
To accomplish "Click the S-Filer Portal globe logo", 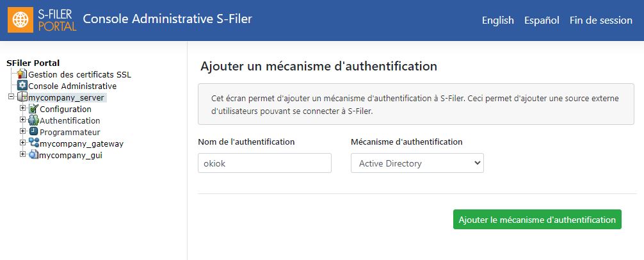I will click(20, 20).
